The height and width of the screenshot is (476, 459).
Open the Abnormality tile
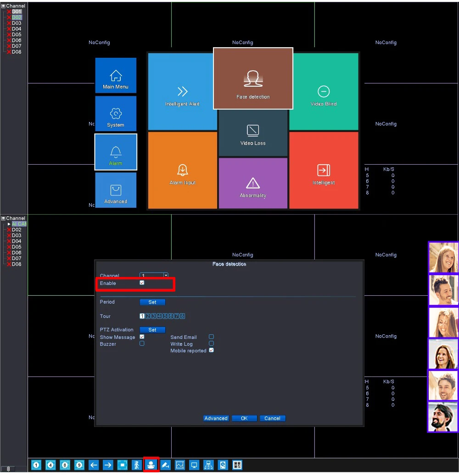click(x=253, y=183)
